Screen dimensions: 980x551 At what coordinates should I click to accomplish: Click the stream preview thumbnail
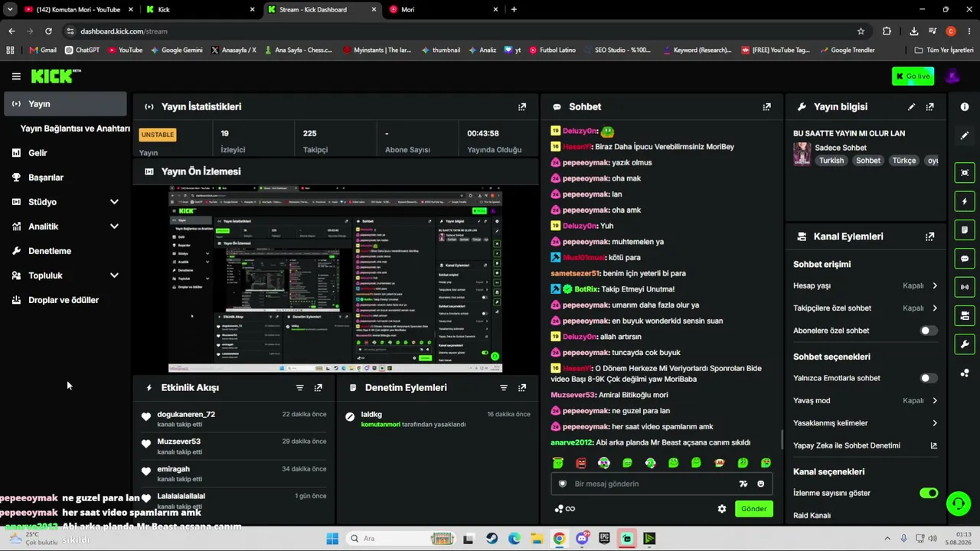[335, 279]
